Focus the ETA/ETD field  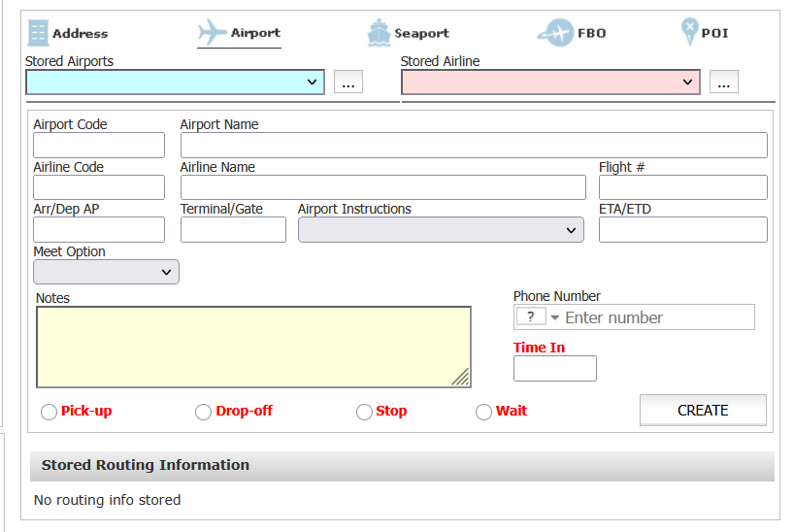[x=683, y=229]
